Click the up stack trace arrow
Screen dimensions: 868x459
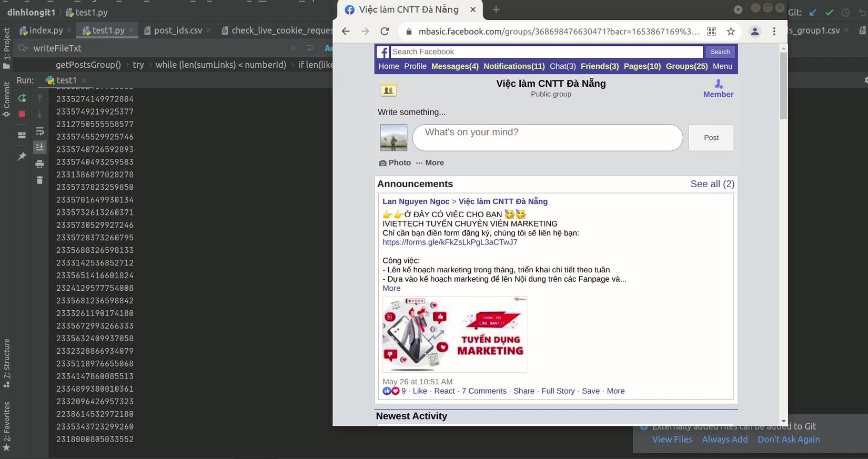[39, 98]
